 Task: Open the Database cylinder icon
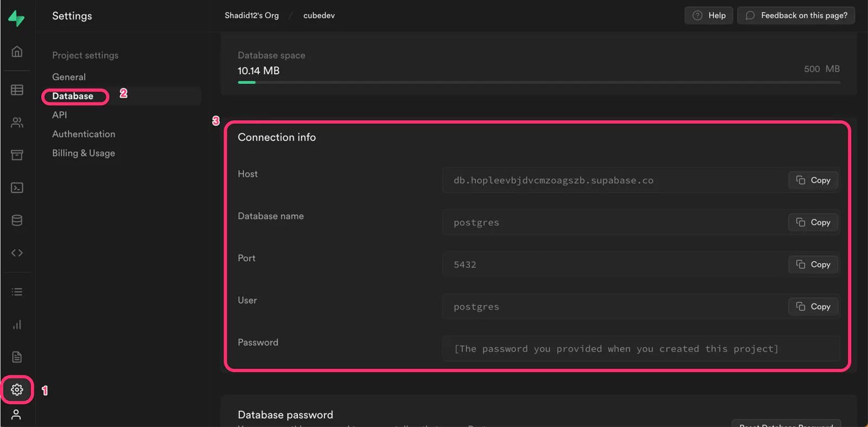pyautogui.click(x=17, y=220)
